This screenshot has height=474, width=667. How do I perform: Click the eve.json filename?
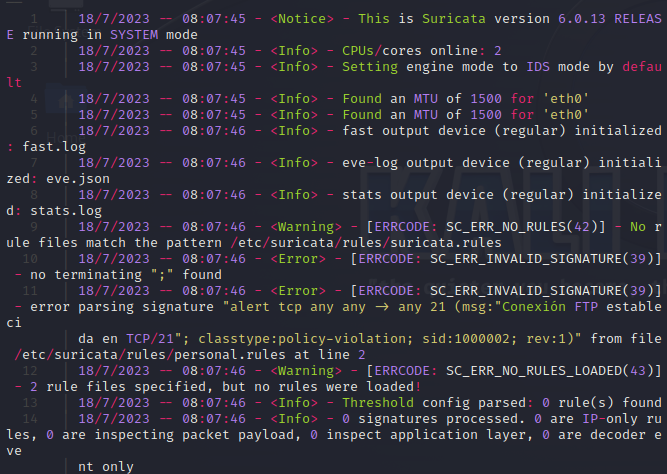pos(78,179)
